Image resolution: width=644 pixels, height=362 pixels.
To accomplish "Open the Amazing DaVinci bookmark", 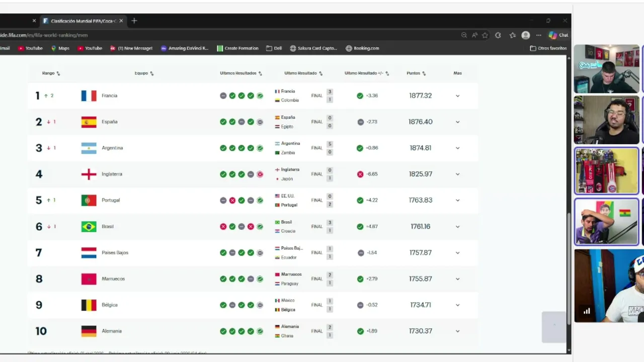I will 185,48.
